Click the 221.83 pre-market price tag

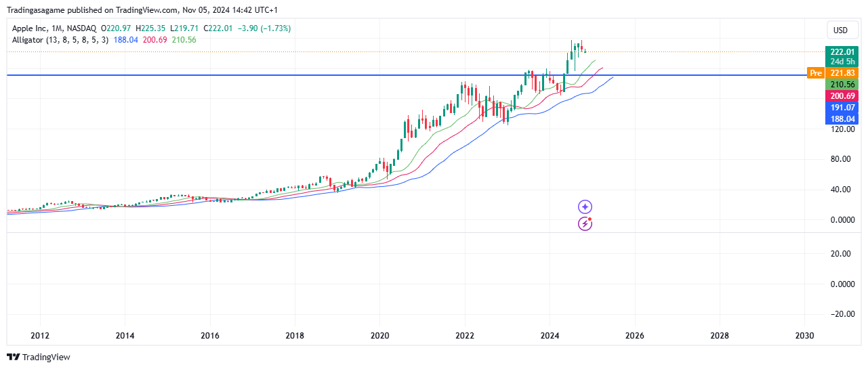pos(840,73)
